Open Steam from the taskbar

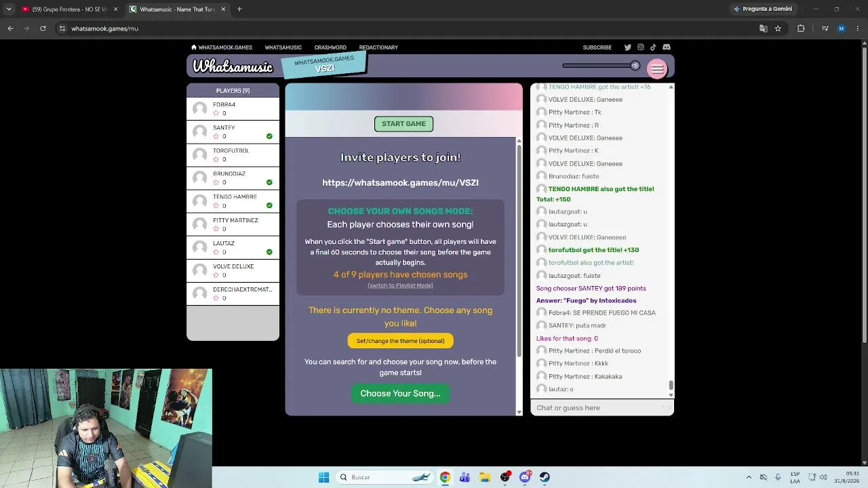[545, 477]
